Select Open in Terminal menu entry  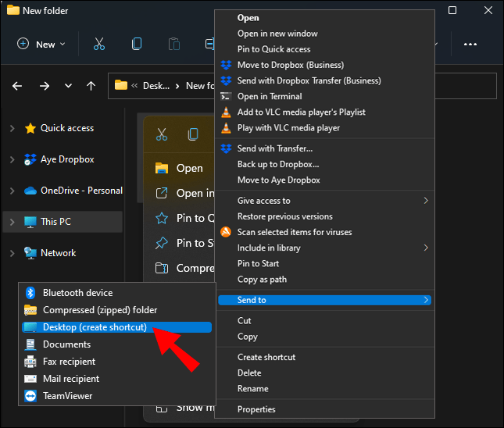pos(270,97)
